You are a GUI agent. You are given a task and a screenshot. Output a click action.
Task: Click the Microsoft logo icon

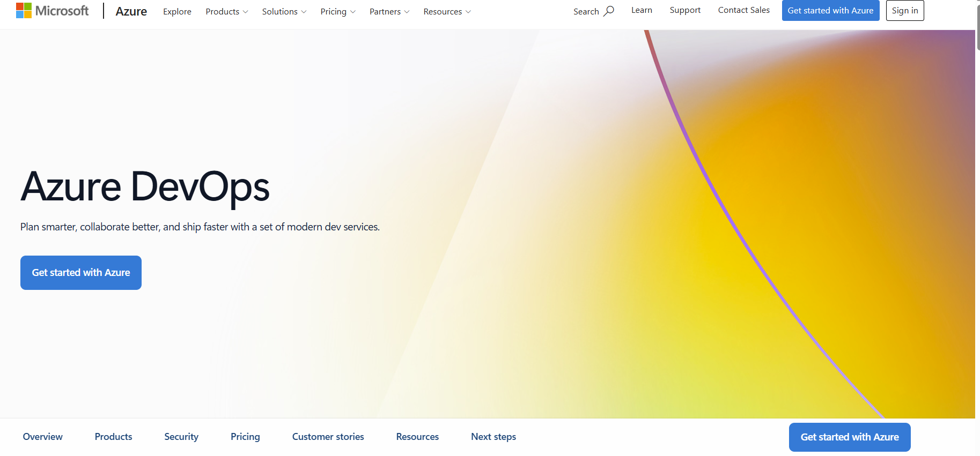pos(52,11)
